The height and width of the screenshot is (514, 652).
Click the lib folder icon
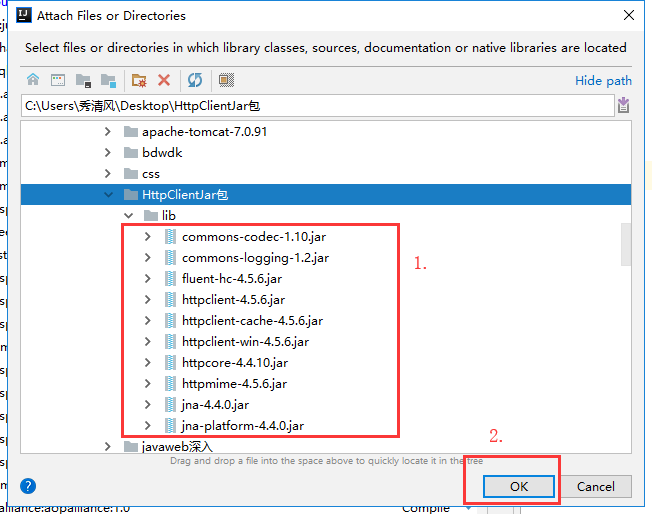pyautogui.click(x=151, y=215)
